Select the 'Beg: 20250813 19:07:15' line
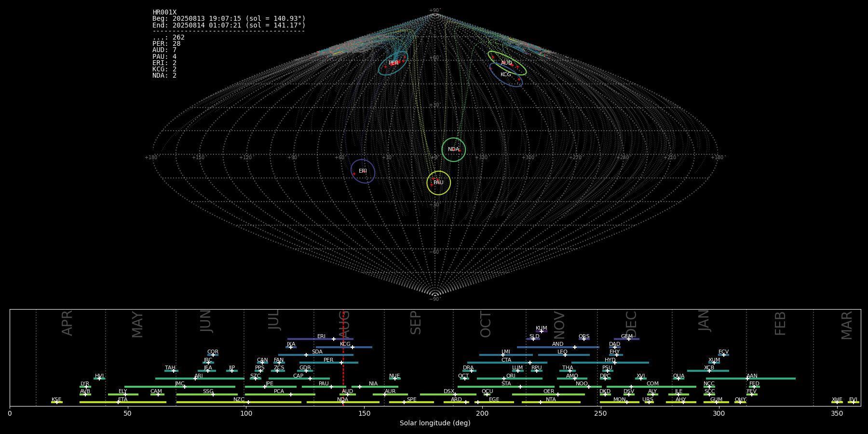Viewport: 868px width, 434px height. (229, 19)
